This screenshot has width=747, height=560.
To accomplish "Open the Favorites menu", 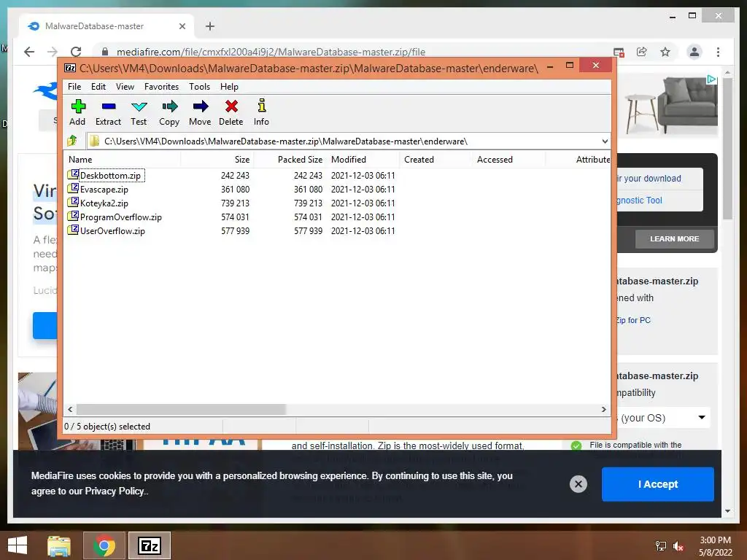I will coord(161,87).
